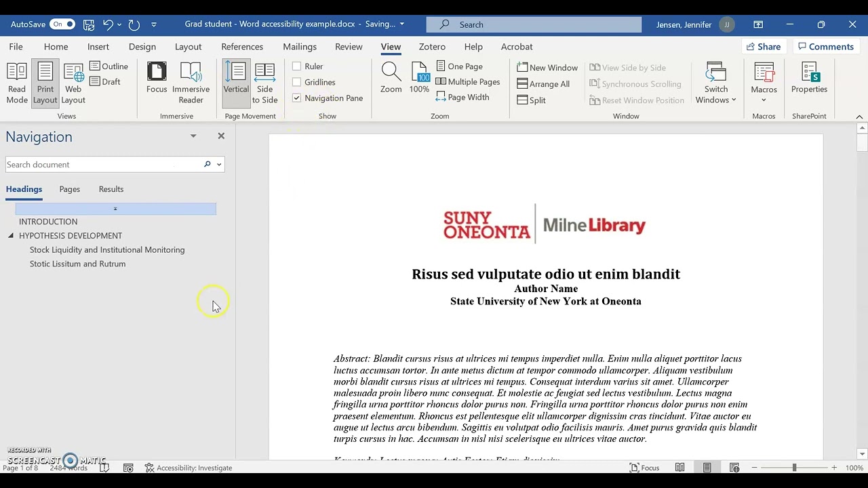
Task: Show Pages tab in Navigation
Action: [x=69, y=189]
